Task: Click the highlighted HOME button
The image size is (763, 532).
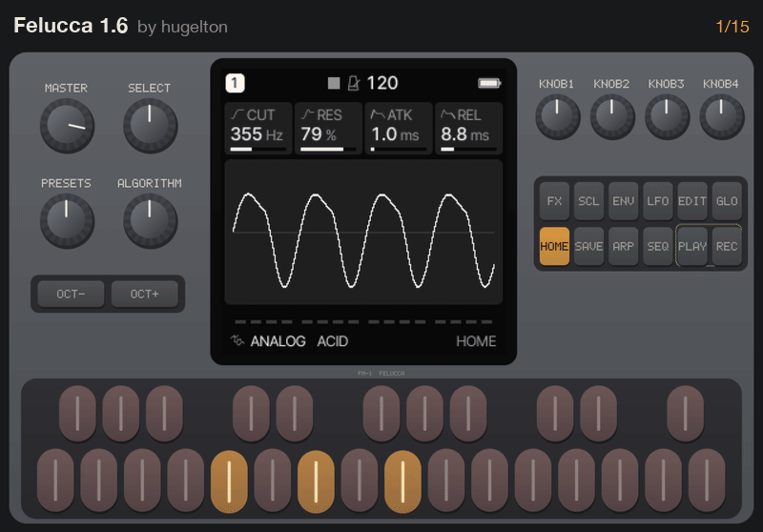Action: tap(555, 246)
